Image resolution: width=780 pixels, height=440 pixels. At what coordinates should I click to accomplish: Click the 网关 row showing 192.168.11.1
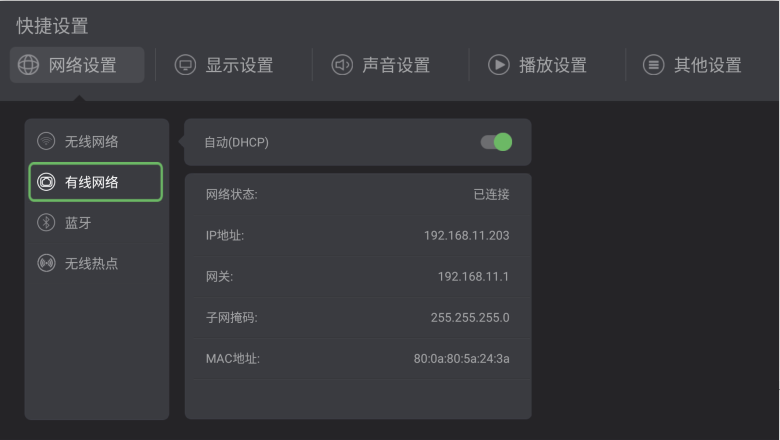[357, 276]
